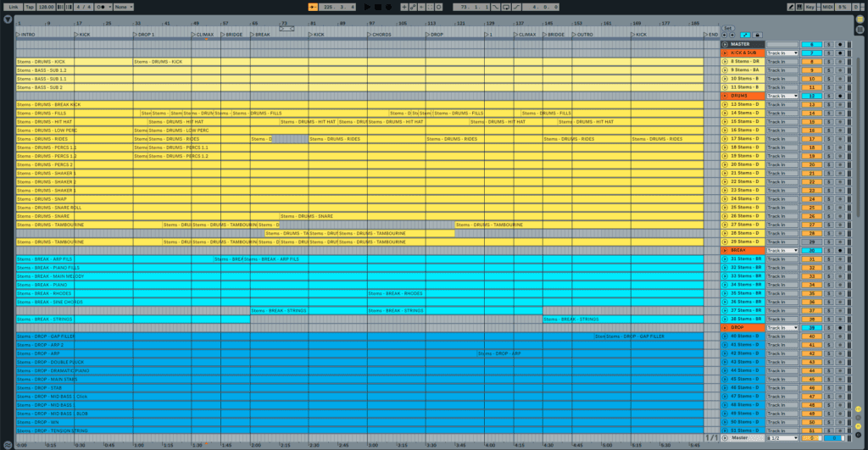Click the Play button in the transport
The width and height of the screenshot is (868, 450).
coord(367,7)
